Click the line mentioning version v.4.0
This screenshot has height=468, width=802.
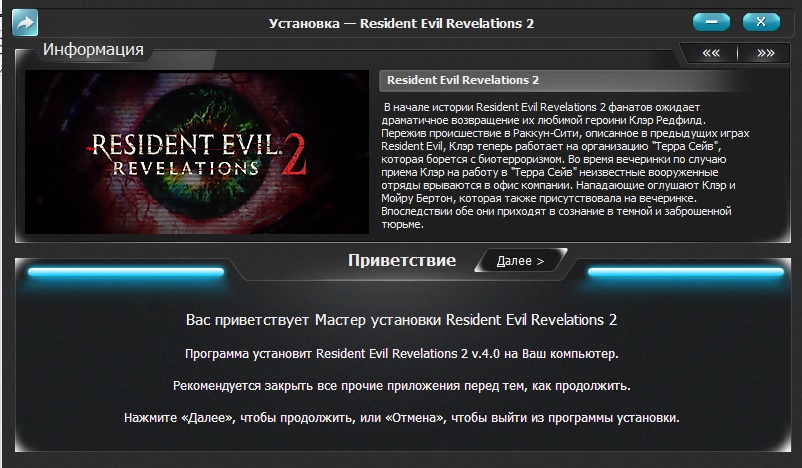(x=402, y=353)
